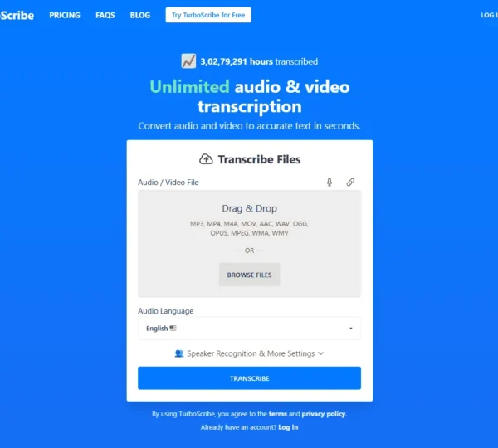This screenshot has width=498, height=448.
Task: Click the Audio Language label
Action: tap(165, 311)
